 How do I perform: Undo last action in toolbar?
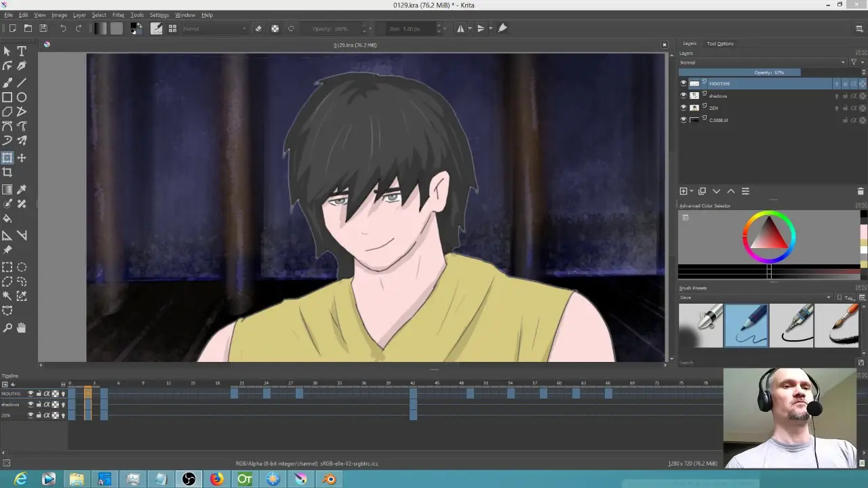(x=63, y=28)
